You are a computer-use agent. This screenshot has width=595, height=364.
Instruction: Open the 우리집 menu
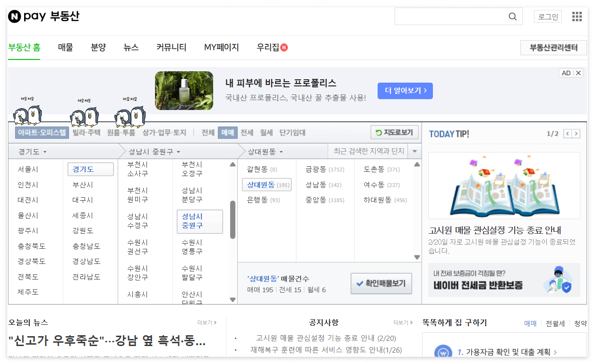point(272,47)
